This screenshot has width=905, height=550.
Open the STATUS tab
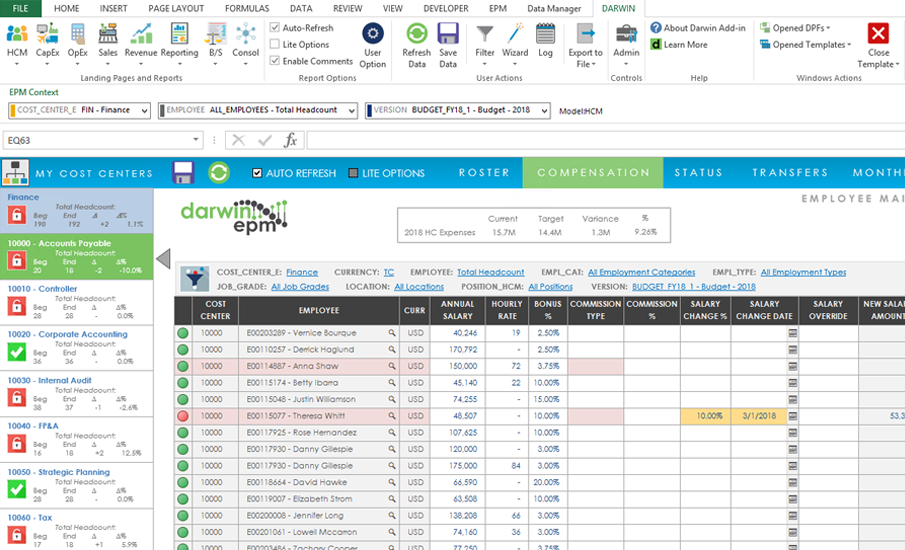click(x=698, y=173)
